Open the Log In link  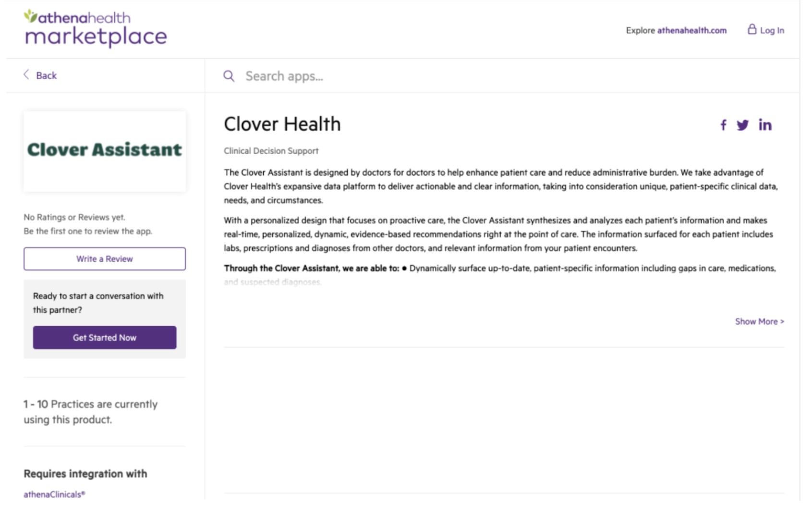click(772, 30)
